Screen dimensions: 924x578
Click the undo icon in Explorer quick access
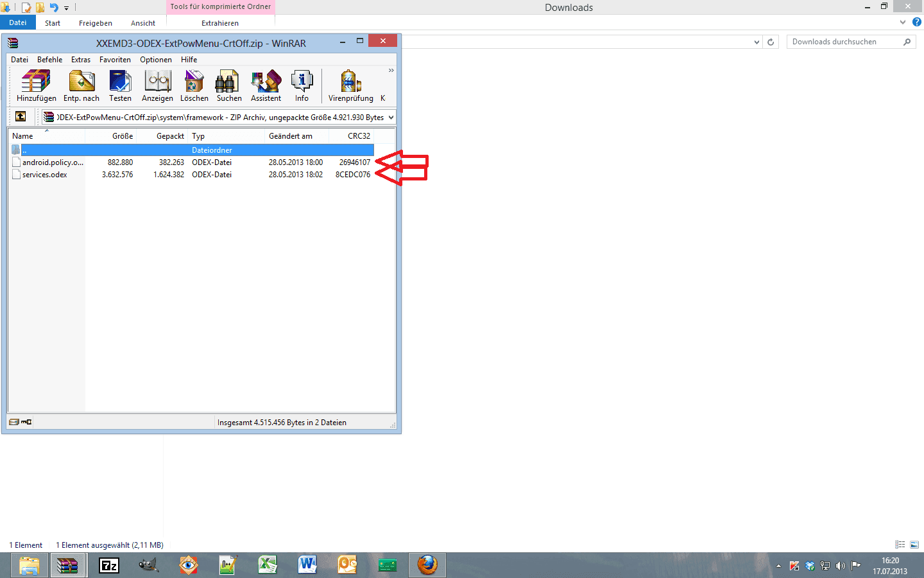[54, 8]
